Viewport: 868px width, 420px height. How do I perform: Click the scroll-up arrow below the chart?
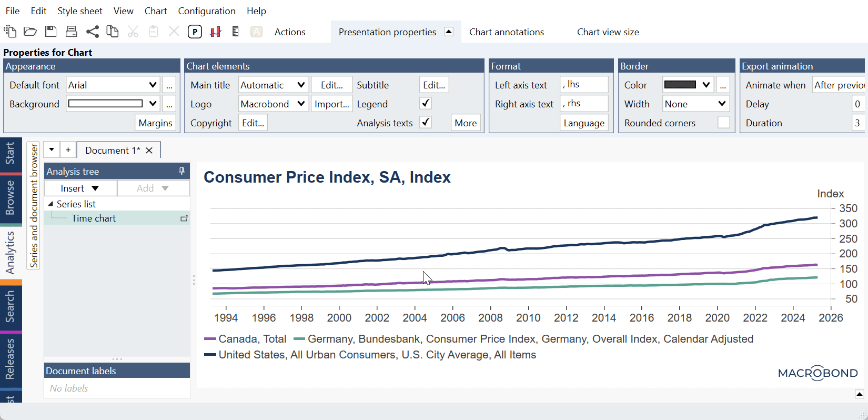[859, 394]
